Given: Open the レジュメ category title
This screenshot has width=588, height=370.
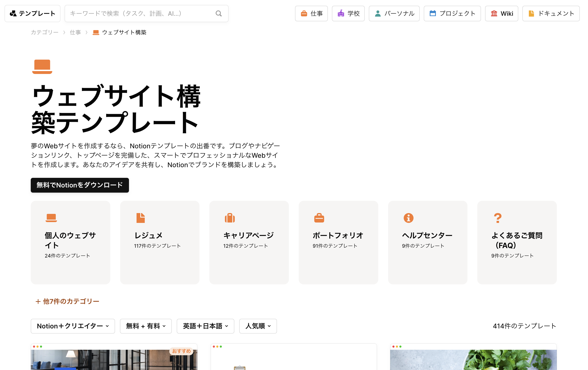Looking at the screenshot, I should [148, 236].
